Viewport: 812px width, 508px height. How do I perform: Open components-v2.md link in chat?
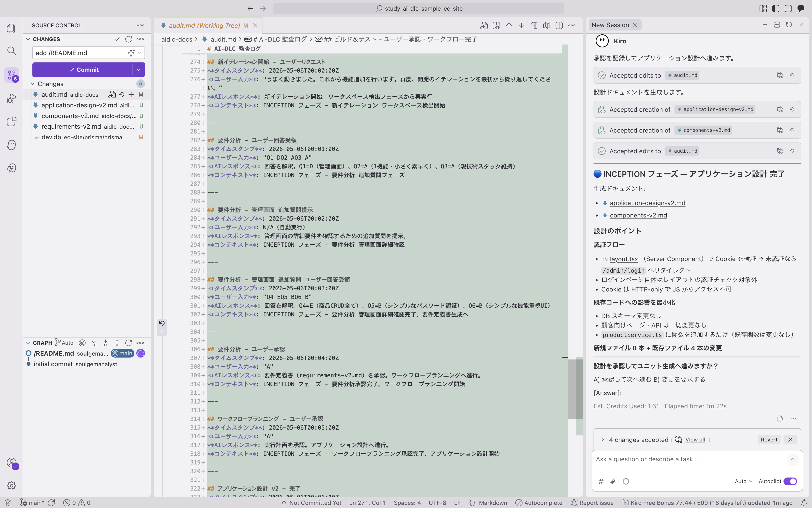tap(638, 215)
